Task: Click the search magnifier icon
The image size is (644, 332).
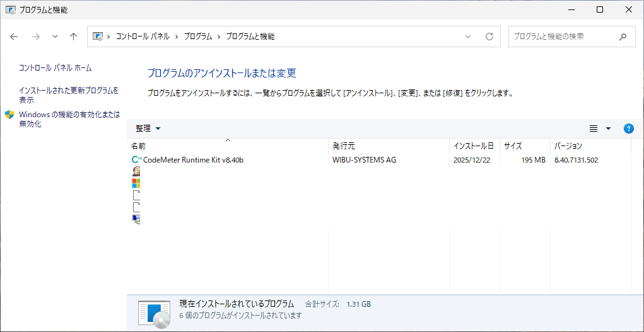Action: pyautogui.click(x=623, y=37)
